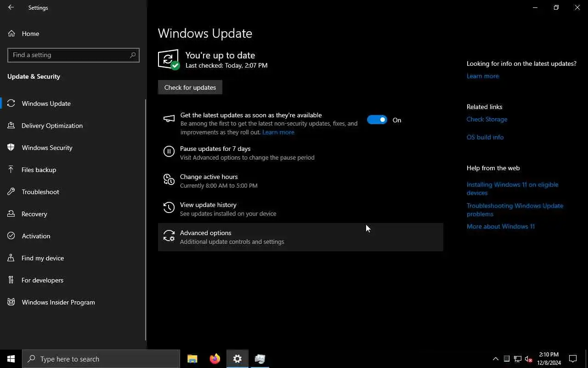This screenshot has height=368, width=588.
Task: Click the sidebar vertical scrollbar
Action: click(x=146, y=220)
